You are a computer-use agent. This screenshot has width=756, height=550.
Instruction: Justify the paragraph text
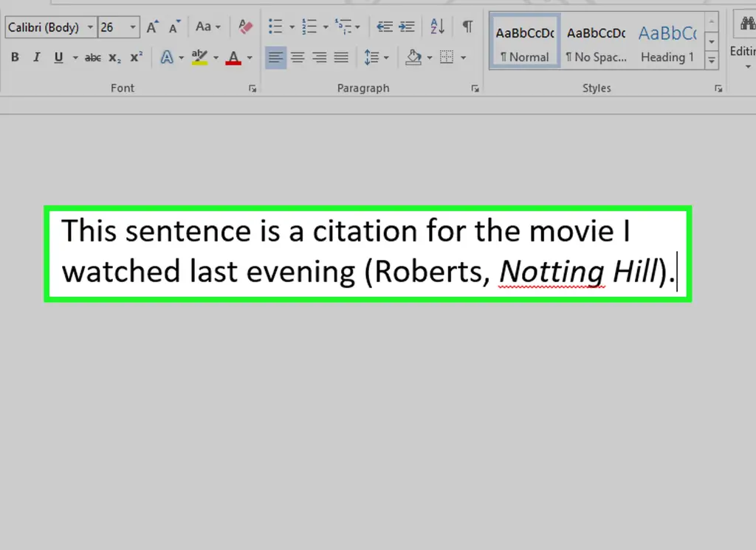click(341, 58)
